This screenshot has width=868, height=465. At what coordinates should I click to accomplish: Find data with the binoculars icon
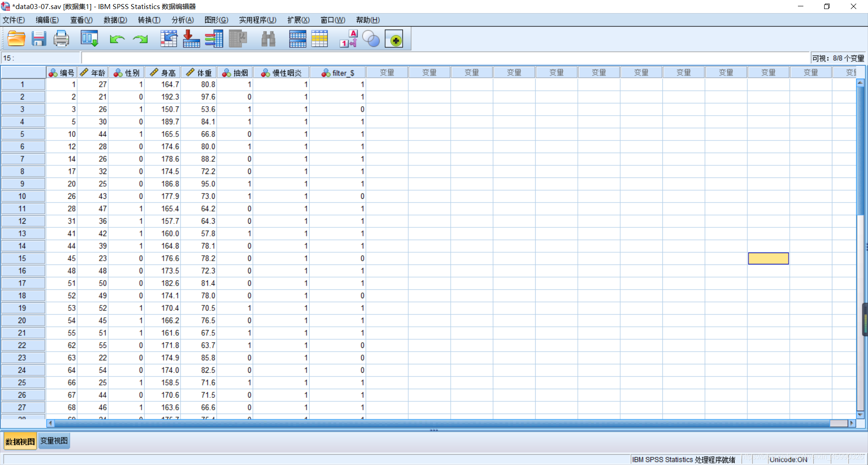[269, 39]
